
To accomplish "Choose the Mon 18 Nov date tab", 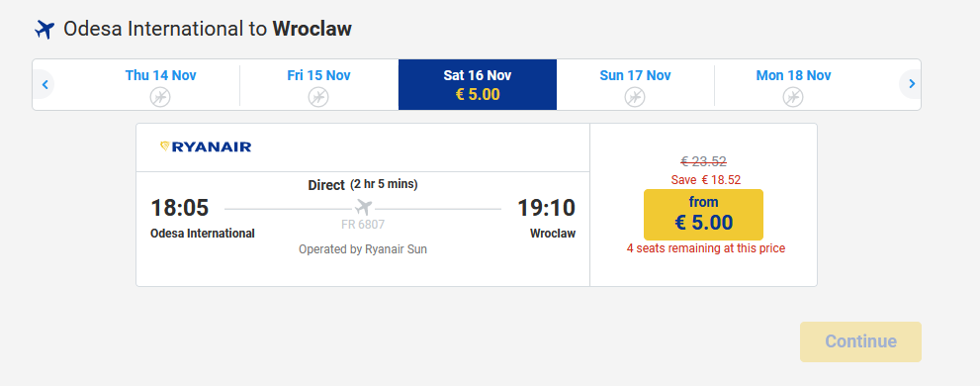I will [793, 84].
